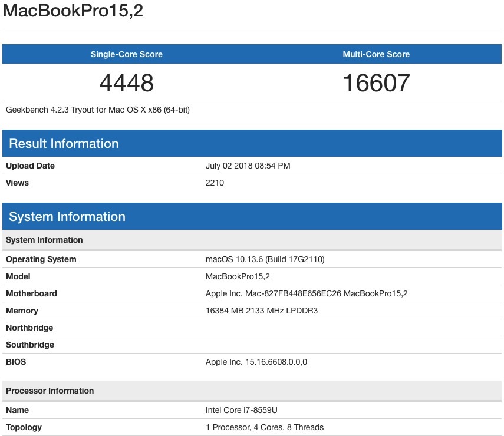Click the Views count 2210
Screen dimensions: 504x436
[x=215, y=183]
